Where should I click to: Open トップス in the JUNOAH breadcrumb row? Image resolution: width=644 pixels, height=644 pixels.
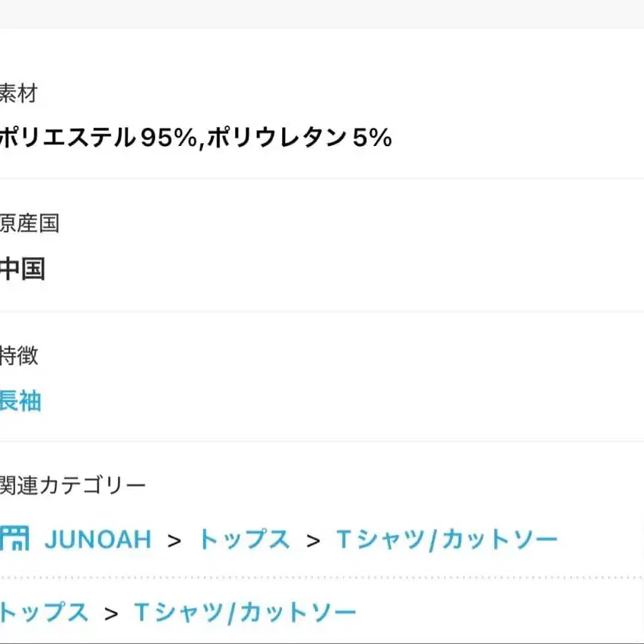click(244, 540)
